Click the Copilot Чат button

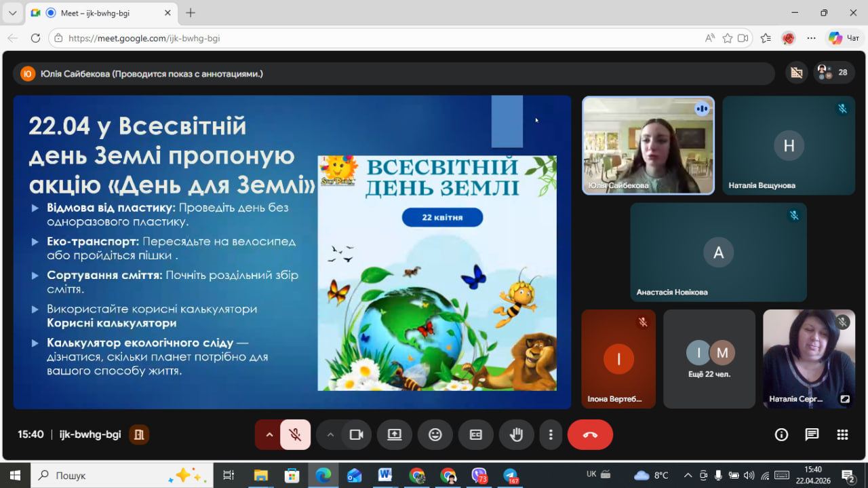(x=844, y=39)
